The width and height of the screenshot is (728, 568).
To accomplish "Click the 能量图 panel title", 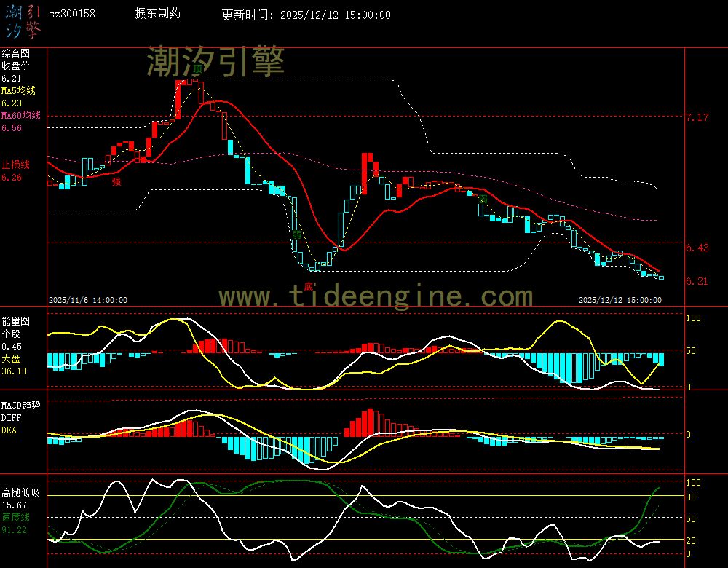I will pos(15,321).
